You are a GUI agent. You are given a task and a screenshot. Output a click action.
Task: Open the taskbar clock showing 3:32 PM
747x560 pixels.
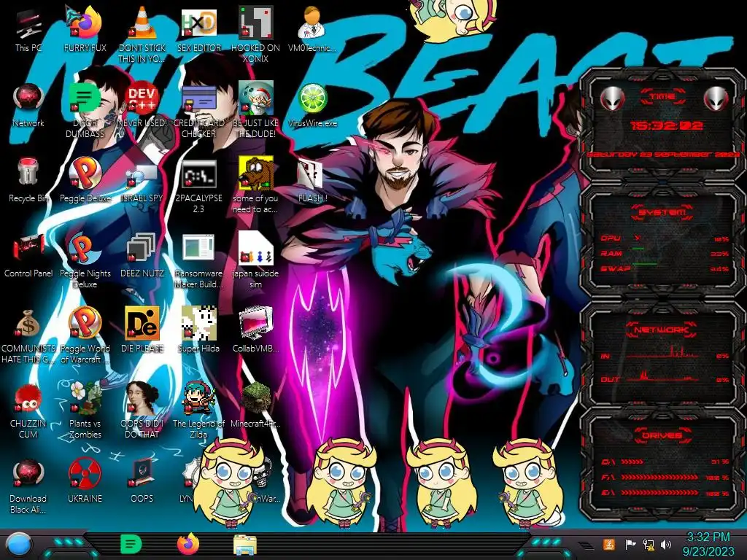point(708,544)
